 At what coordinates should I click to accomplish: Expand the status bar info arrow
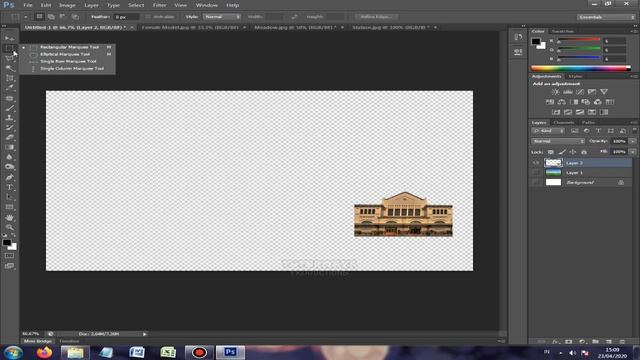tap(144, 334)
